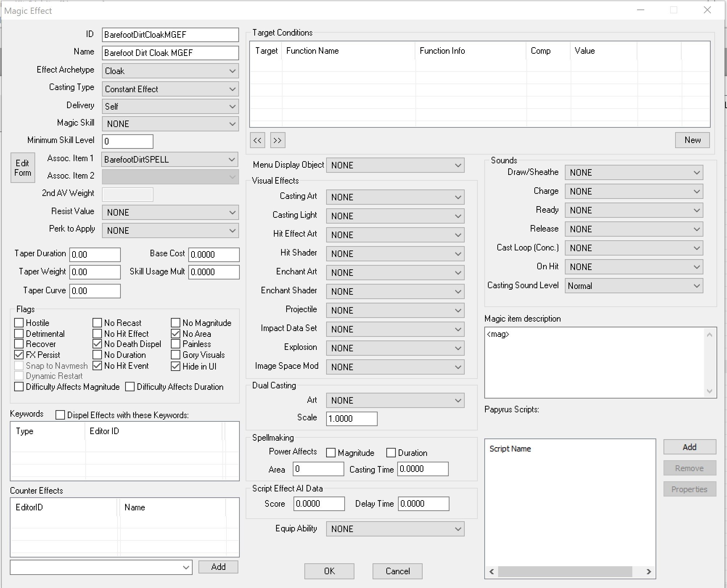
Task: Click the Cancel button
Action: tap(397, 571)
